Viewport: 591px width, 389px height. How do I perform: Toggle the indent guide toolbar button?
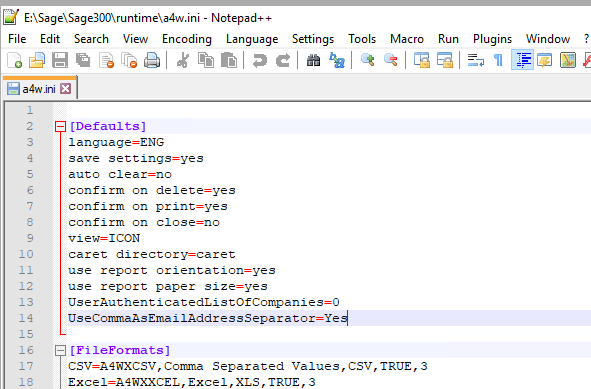[x=522, y=60]
